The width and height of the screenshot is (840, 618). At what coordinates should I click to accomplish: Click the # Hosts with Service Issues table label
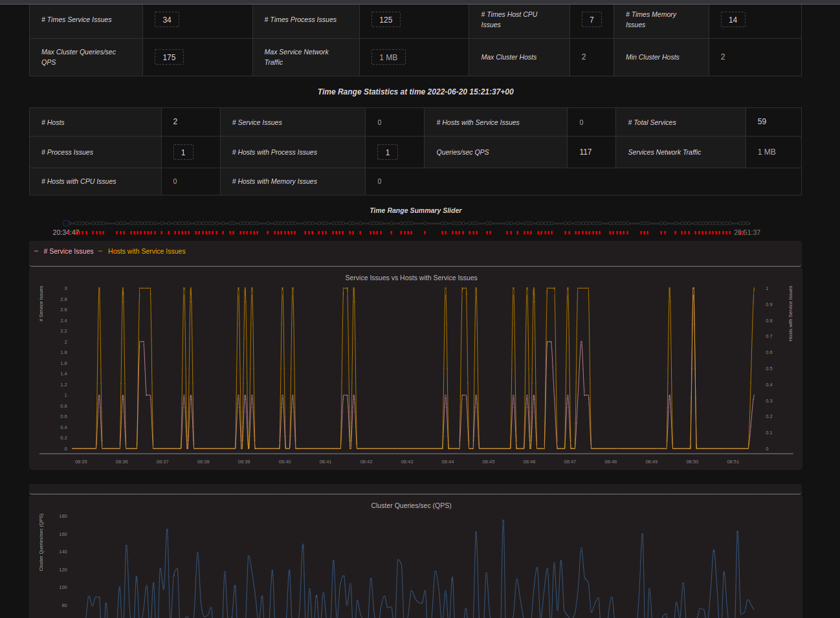pyautogui.click(x=478, y=122)
